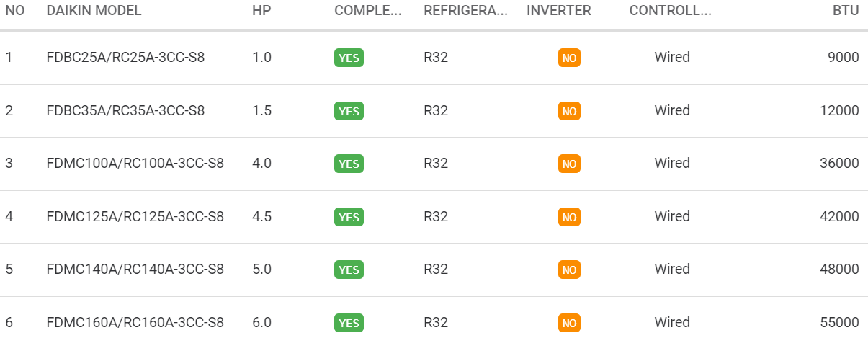
Task: Click the NO inverter badge for FDMC125A
Action: [569, 217]
